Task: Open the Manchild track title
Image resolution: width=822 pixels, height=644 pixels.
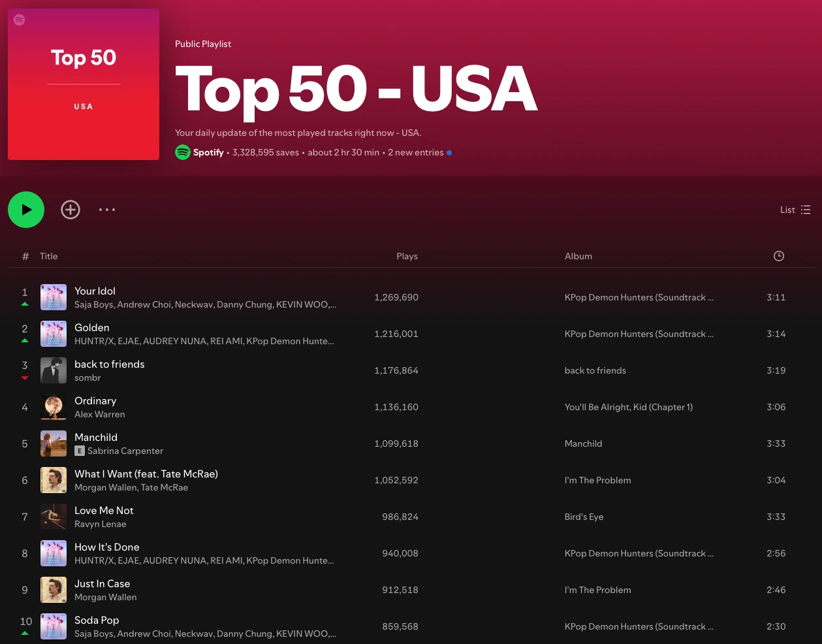Action: point(96,438)
